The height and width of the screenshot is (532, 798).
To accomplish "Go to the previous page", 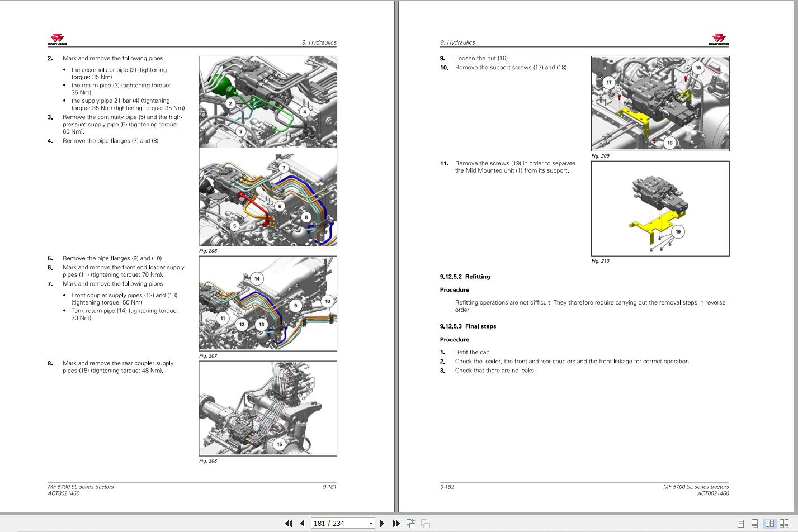I will [x=303, y=523].
